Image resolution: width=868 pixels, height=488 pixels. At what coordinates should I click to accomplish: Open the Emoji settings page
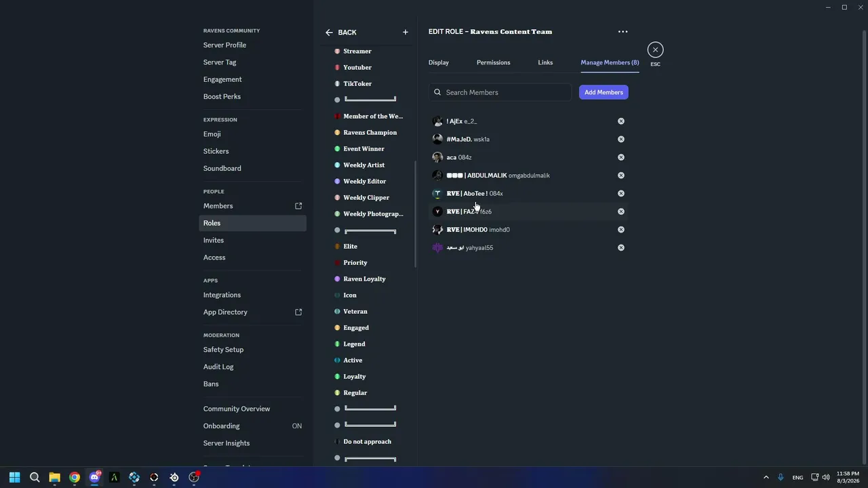pyautogui.click(x=253, y=134)
